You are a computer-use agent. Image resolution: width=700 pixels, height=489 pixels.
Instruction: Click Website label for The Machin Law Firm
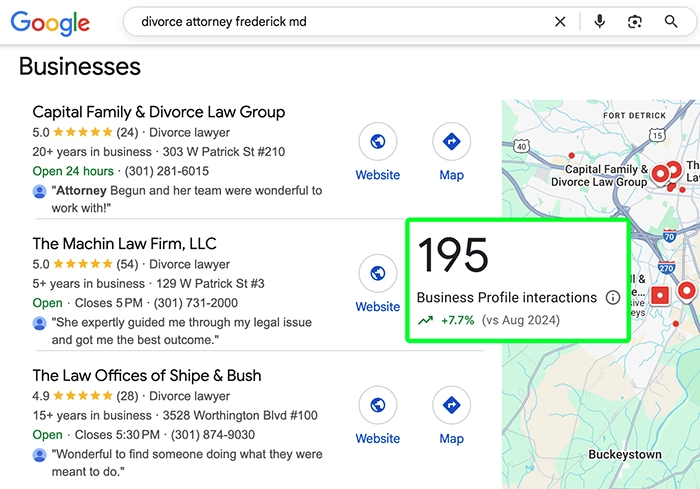point(378,307)
